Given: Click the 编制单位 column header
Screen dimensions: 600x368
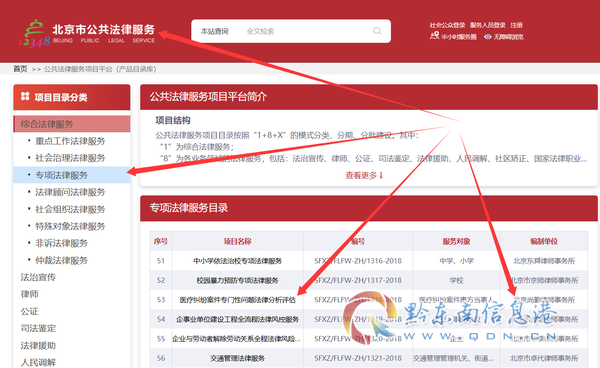Looking at the screenshot, I should (x=544, y=241).
